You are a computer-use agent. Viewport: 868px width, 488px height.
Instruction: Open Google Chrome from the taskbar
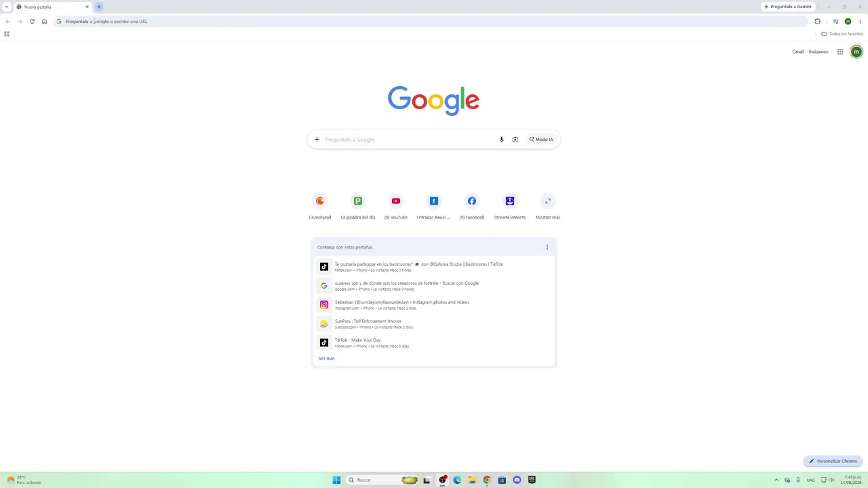coord(487,480)
